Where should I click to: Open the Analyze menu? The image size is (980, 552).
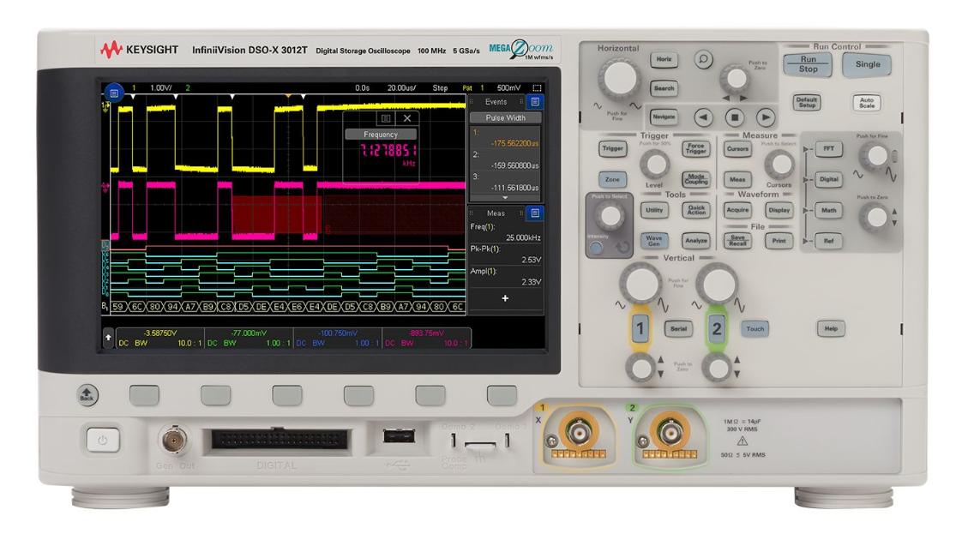point(695,241)
